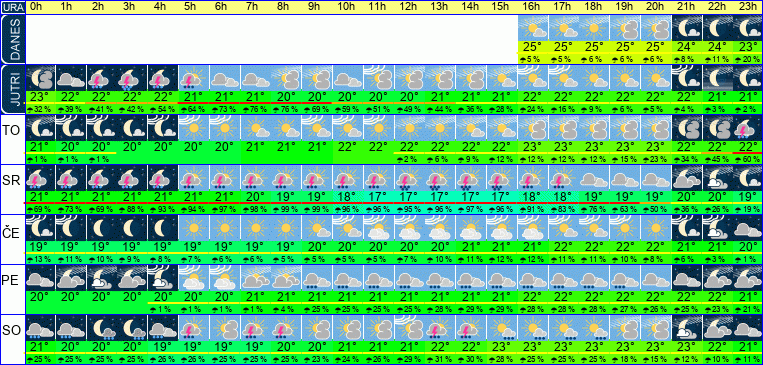This screenshot has height=365, width=763.
Task: Click the SR 20h precipitation 50 %
Action: pos(656,210)
